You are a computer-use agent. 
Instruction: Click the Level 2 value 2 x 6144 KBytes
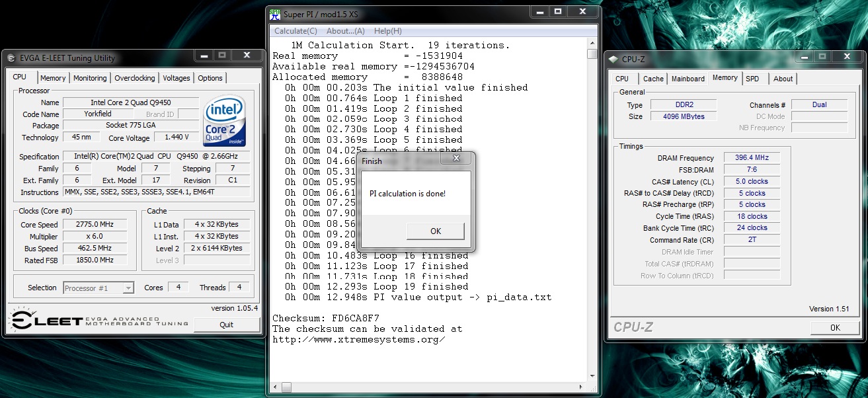pyautogui.click(x=217, y=248)
